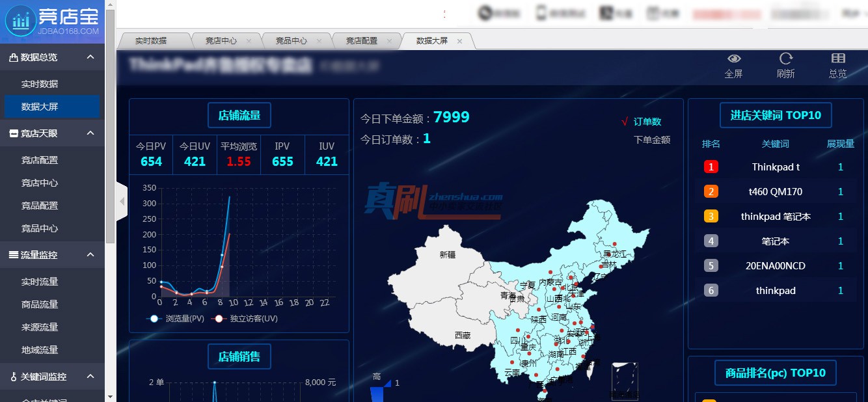868x402 pixels.
Task: Click the 商品排名(pc) TOP10 title button
Action: point(776,373)
